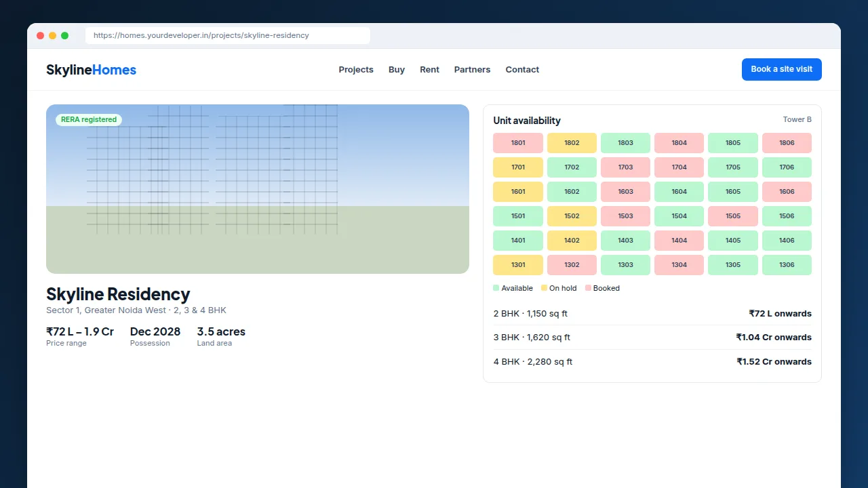Choose available unit 1702
This screenshot has height=488, width=868.
(x=572, y=167)
